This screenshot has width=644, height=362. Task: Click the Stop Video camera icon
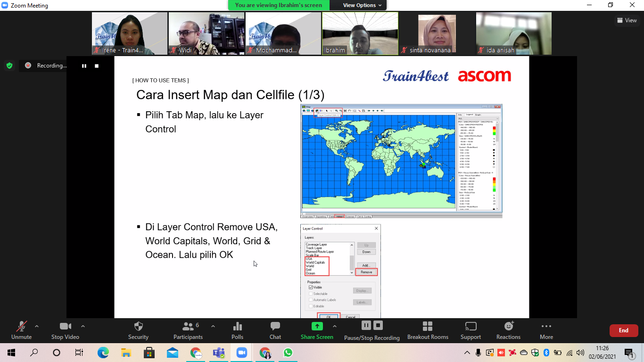(x=65, y=327)
